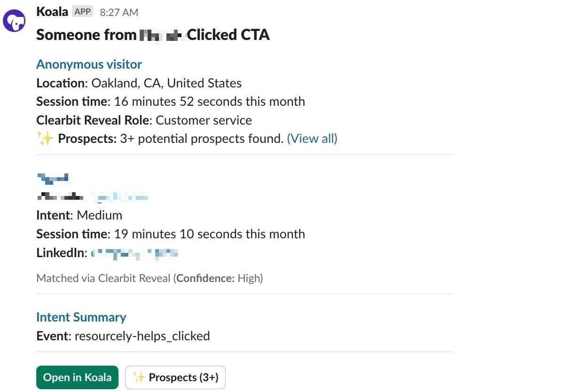
Task: Click the resourcely-helps_clicked event text
Action: [142, 336]
